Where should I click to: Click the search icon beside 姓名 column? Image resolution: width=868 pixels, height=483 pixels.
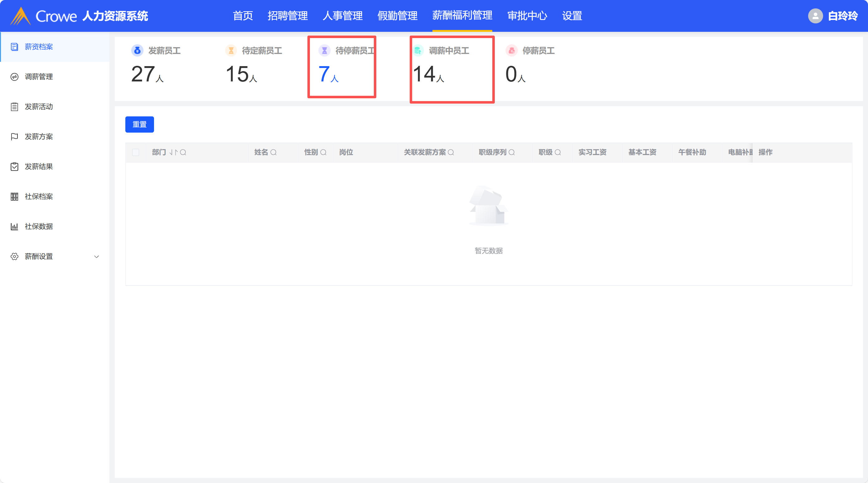(x=273, y=153)
